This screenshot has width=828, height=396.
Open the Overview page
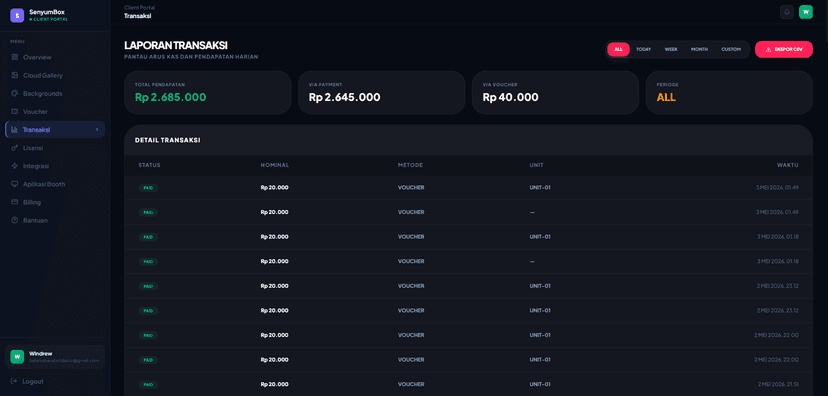click(55, 57)
